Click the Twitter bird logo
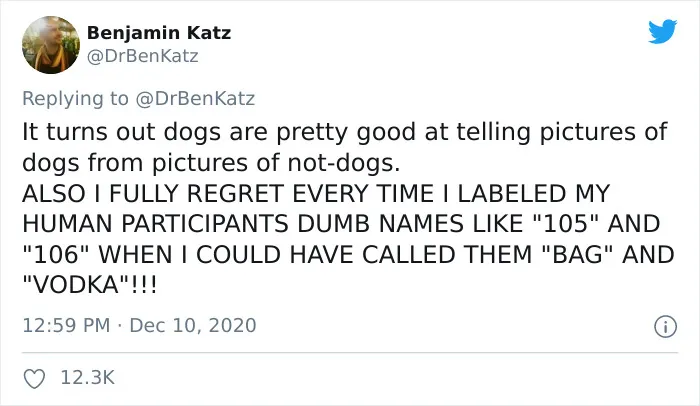The image size is (700, 406). pyautogui.click(x=662, y=31)
